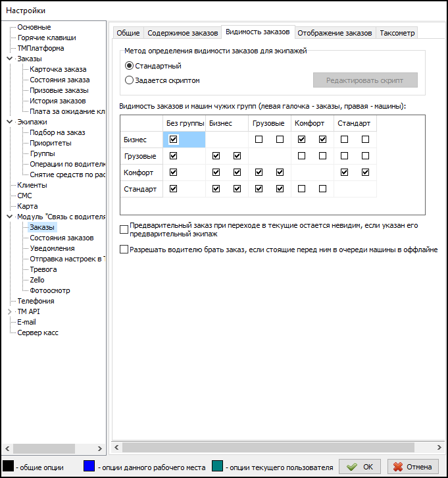
Task: Select the Стандартный radio button
Action: point(129,66)
